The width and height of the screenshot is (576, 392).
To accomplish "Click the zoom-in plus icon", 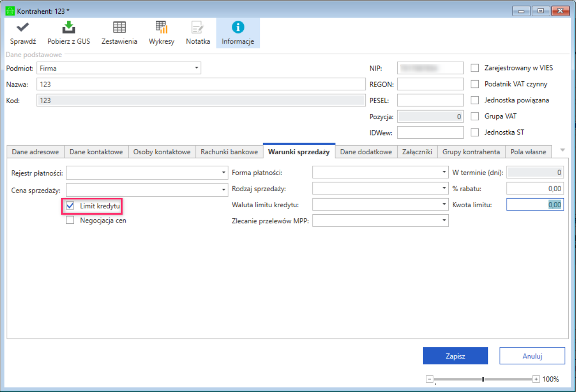I will pos(536,379).
